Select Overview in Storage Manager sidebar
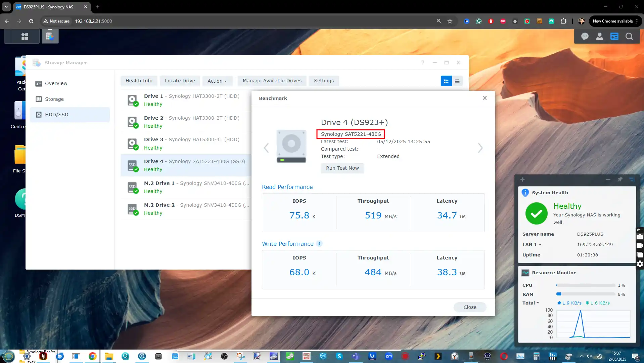Image resolution: width=644 pixels, height=363 pixels. pyautogui.click(x=70, y=83)
